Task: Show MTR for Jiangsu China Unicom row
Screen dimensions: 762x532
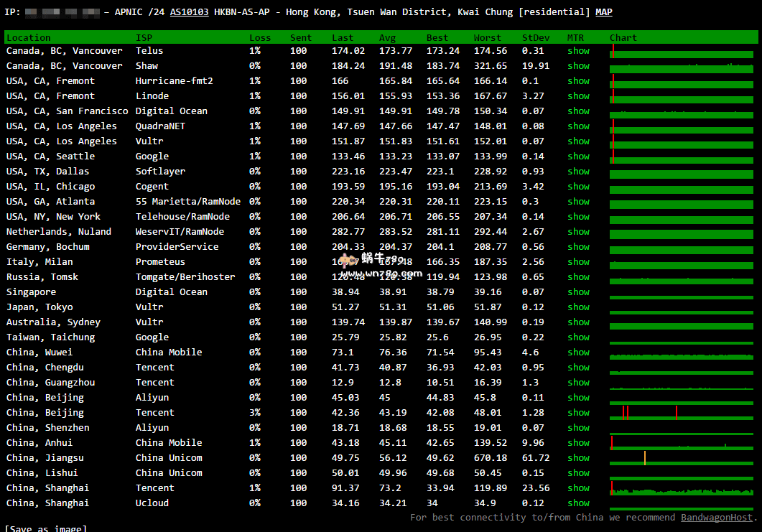Action: [x=578, y=458]
